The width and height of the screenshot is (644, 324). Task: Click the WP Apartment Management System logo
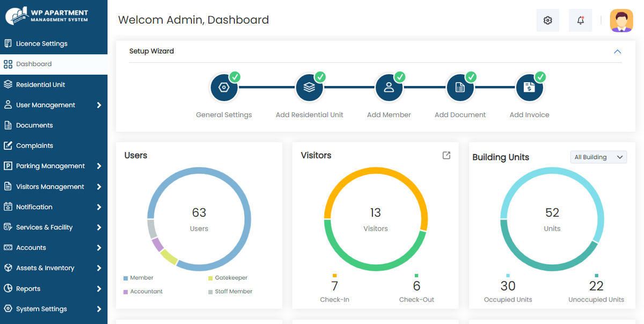click(x=47, y=16)
